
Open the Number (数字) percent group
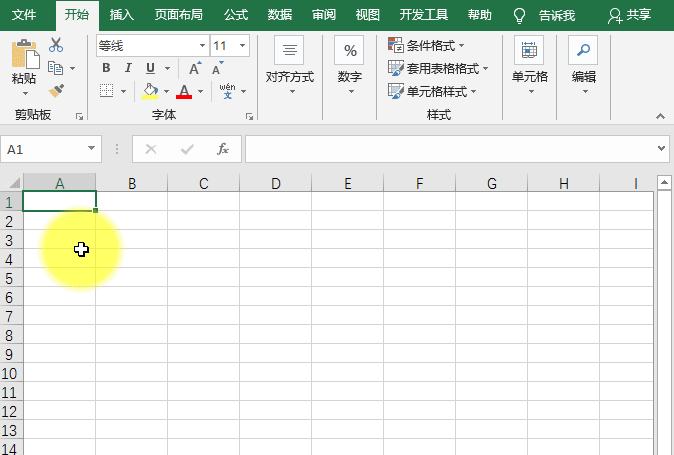pos(349,65)
